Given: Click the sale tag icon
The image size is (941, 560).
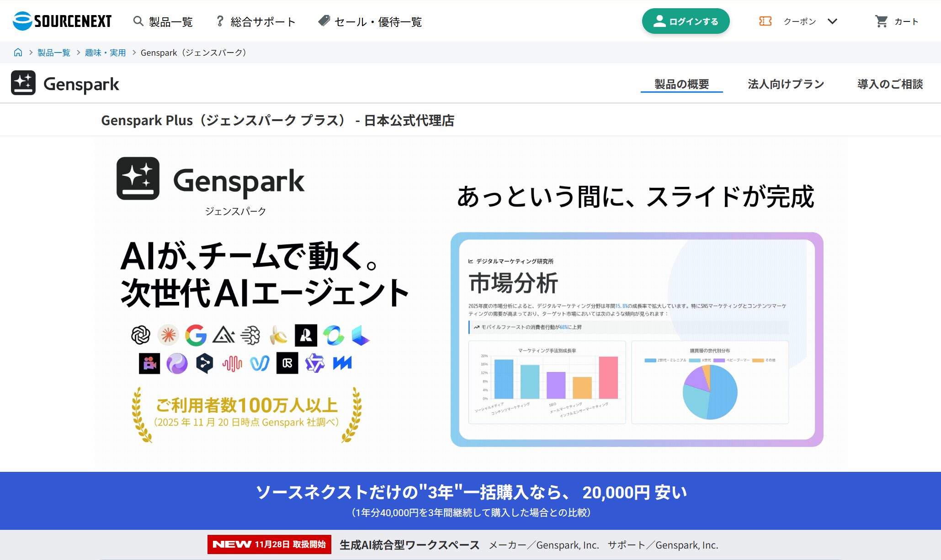Looking at the screenshot, I should 324,21.
